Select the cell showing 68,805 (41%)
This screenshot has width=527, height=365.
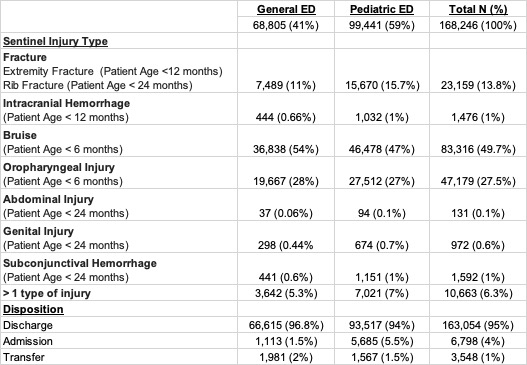(x=286, y=25)
